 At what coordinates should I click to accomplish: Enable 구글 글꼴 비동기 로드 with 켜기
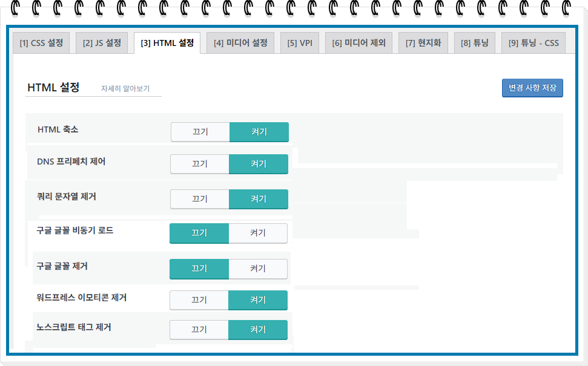click(x=258, y=233)
